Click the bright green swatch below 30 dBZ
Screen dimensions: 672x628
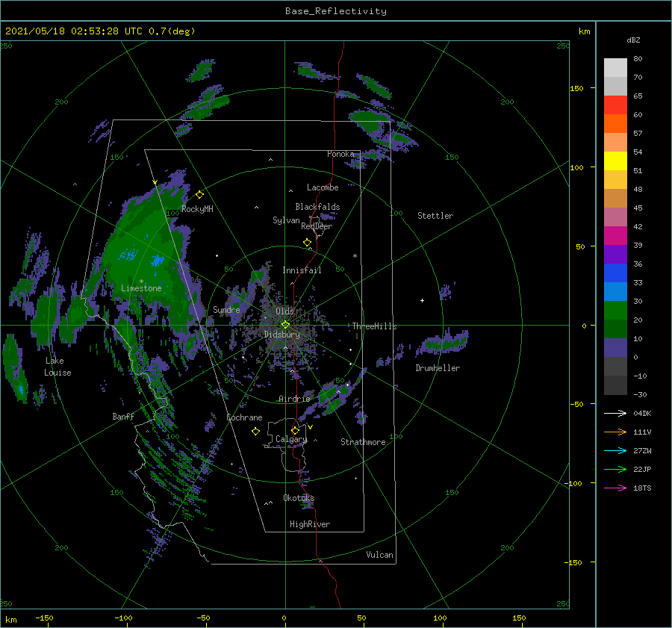pos(615,311)
